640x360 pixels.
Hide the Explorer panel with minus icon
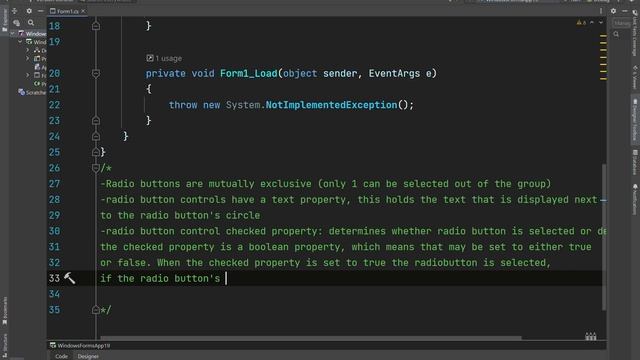click(x=40, y=11)
